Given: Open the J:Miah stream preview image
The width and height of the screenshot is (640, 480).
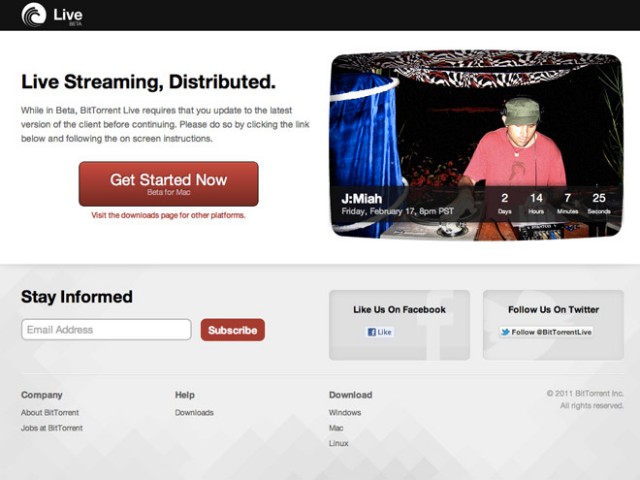Looking at the screenshot, I should click(476, 144).
